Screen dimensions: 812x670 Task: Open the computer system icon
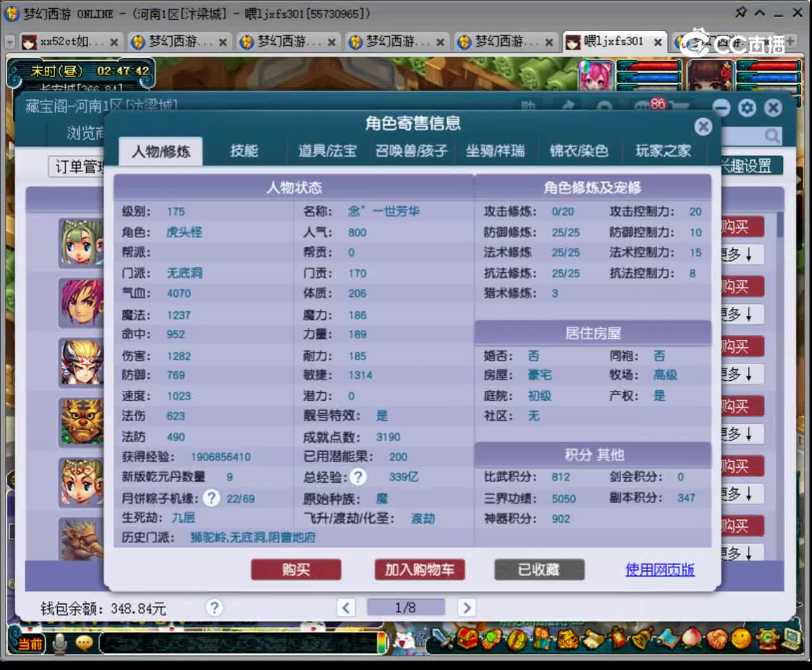[x=792, y=638]
